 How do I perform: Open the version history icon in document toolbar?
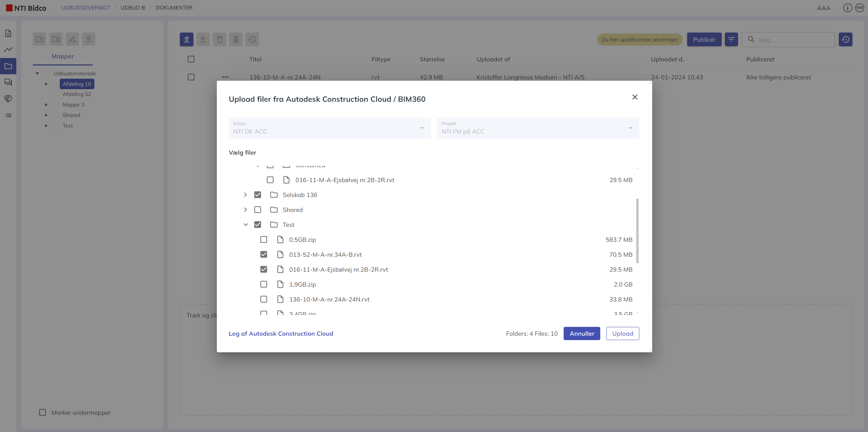[x=252, y=39]
